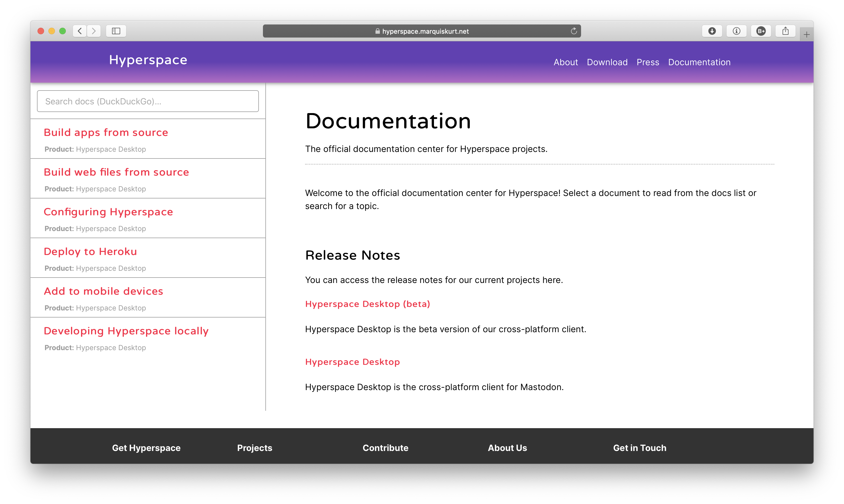Screen dimensions: 844x504
Task: Open the Configuring Hyperspace doc
Action: tap(108, 212)
